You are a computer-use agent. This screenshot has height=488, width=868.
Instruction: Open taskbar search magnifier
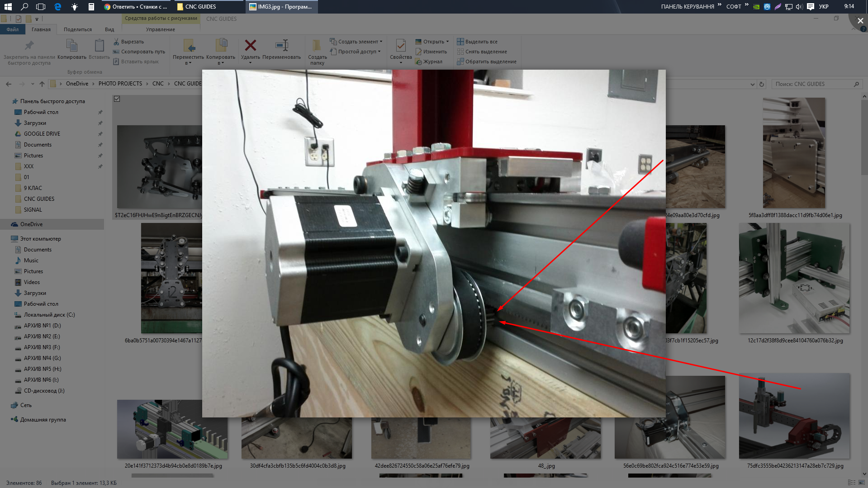click(24, 7)
